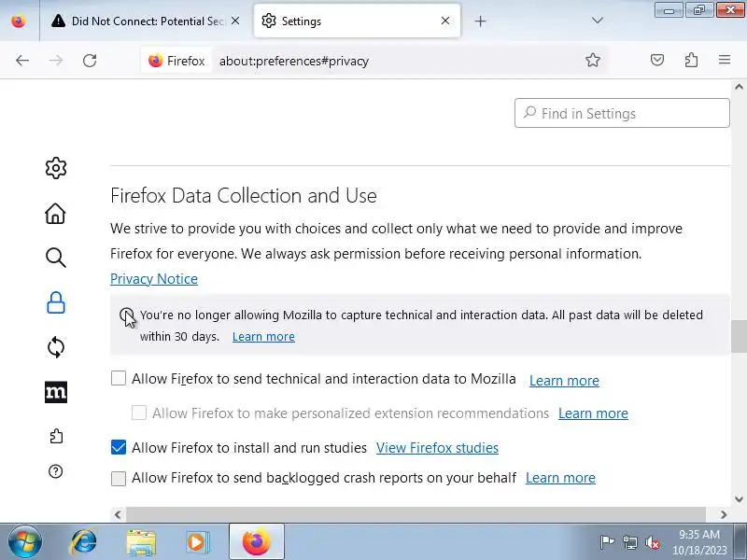Open Sync settings in sidebar

coord(56,348)
